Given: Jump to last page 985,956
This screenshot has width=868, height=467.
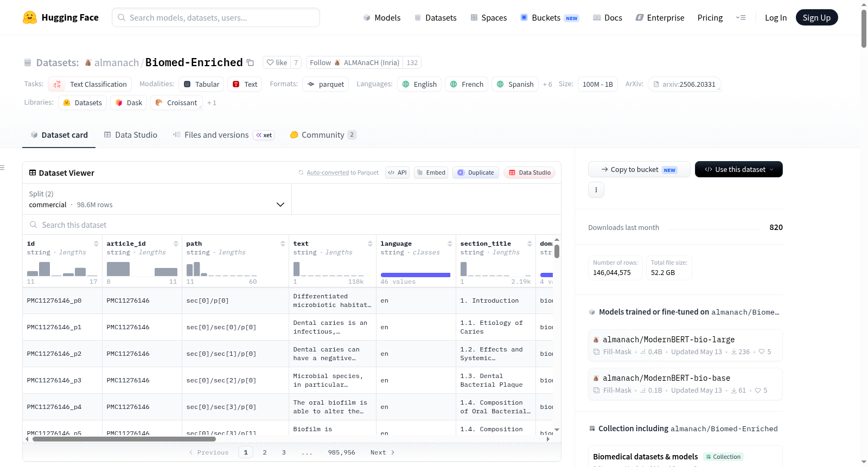Looking at the screenshot, I should point(342,452).
